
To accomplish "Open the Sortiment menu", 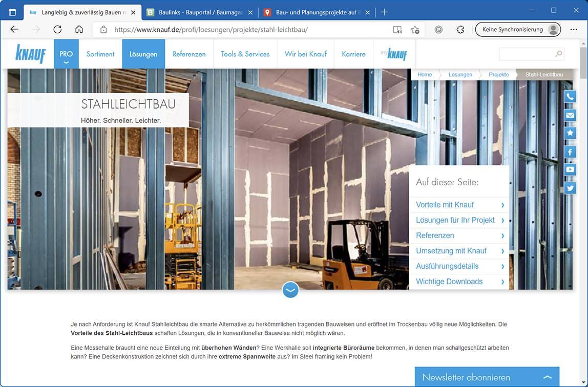I will point(100,54).
